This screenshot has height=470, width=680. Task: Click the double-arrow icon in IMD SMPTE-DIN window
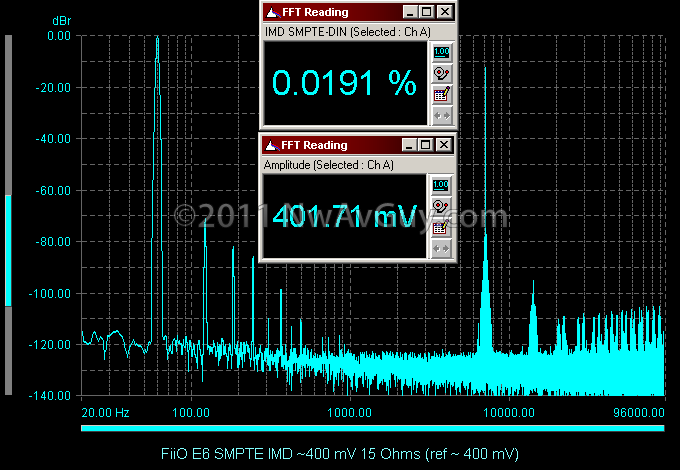(442, 116)
